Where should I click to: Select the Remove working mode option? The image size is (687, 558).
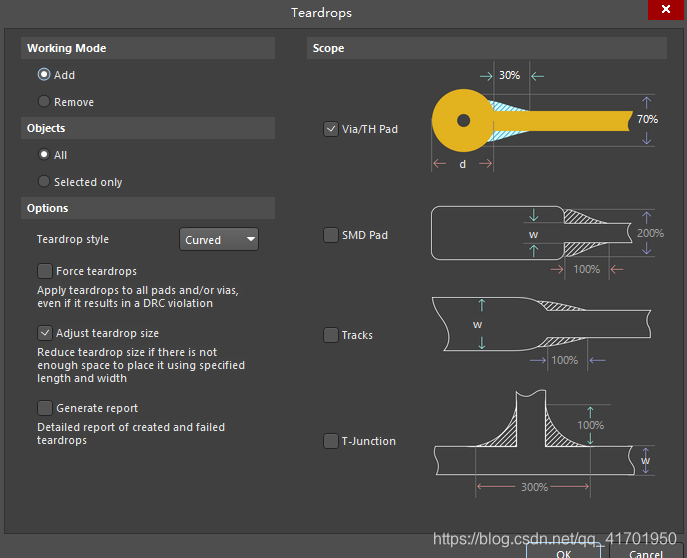[44, 102]
